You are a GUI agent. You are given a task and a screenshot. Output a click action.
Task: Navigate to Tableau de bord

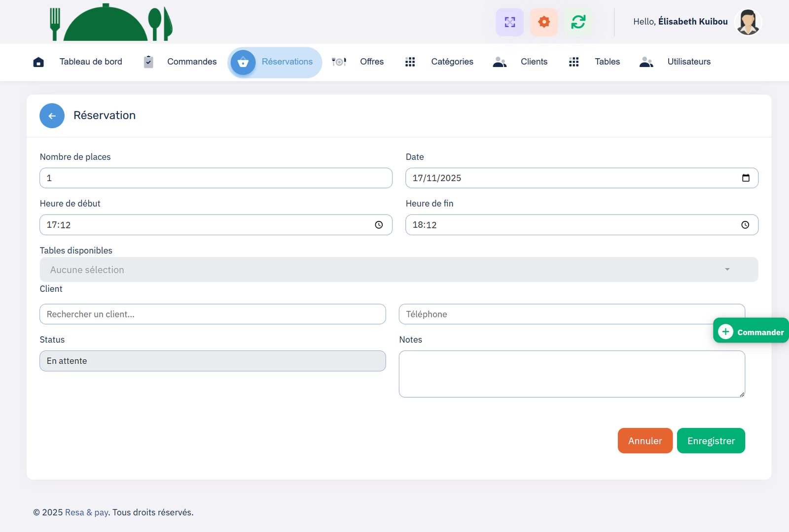[x=91, y=62]
